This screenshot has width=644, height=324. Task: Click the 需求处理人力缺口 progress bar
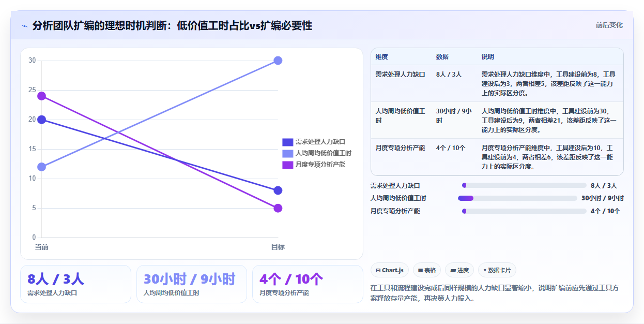524,185
